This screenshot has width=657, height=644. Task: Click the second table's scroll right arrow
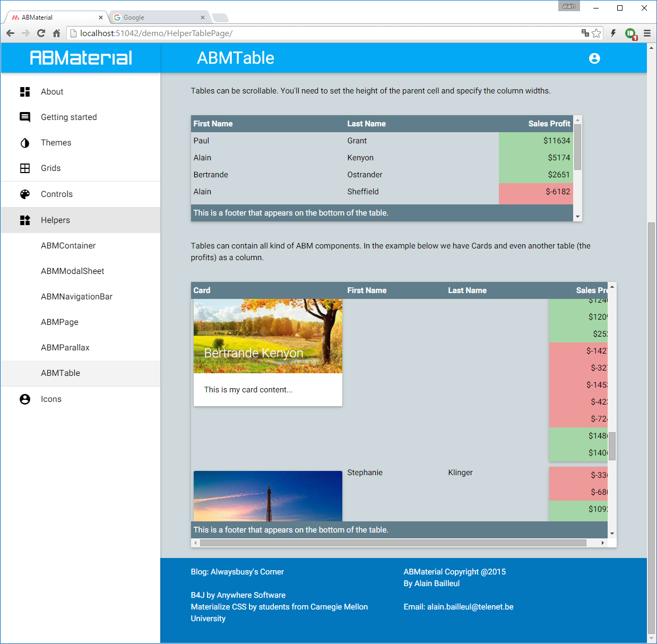[602, 543]
